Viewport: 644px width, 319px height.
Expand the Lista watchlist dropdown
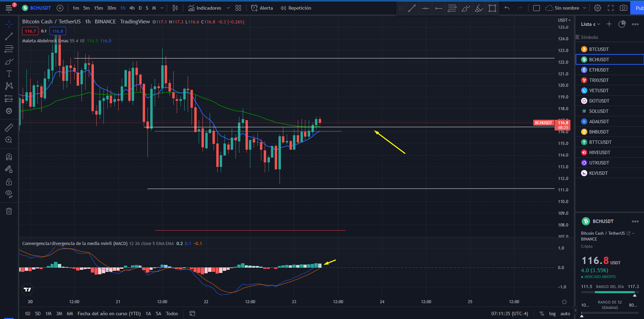(590, 24)
